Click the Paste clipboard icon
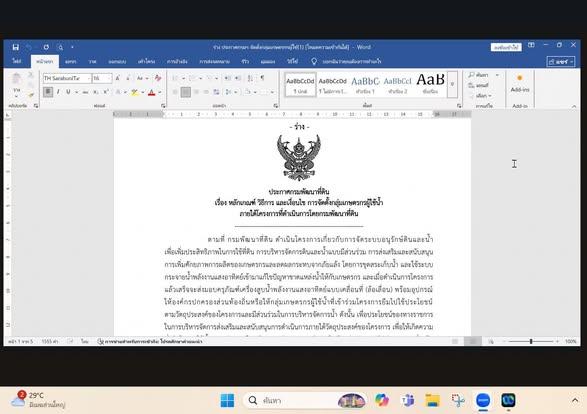Screen dimensions: 587x414 pyautogui.click(x=16, y=79)
